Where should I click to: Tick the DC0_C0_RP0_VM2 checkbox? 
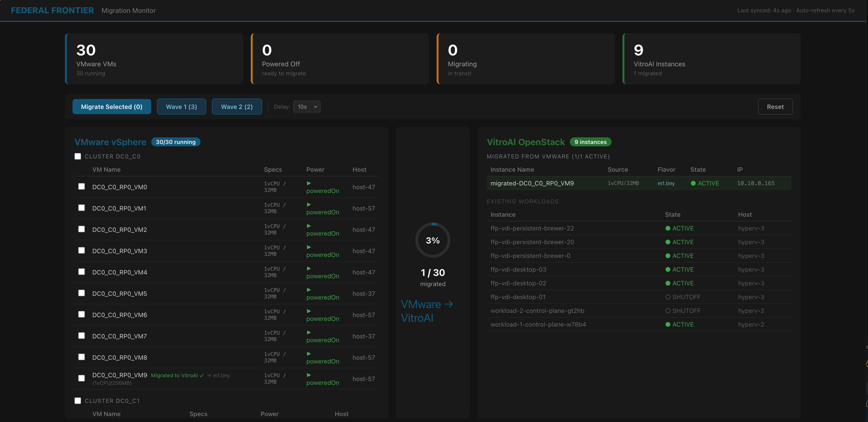pos(82,229)
